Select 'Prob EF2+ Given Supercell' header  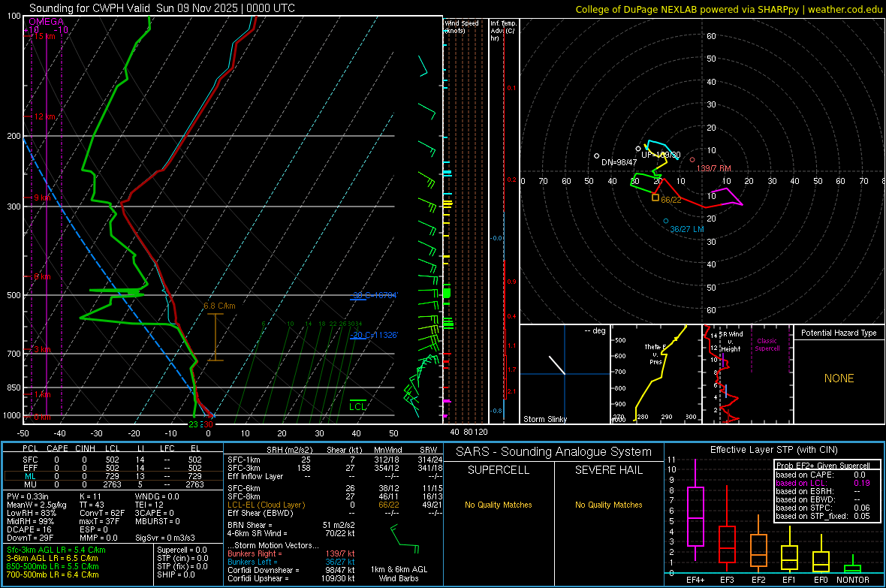pyautogui.click(x=823, y=466)
